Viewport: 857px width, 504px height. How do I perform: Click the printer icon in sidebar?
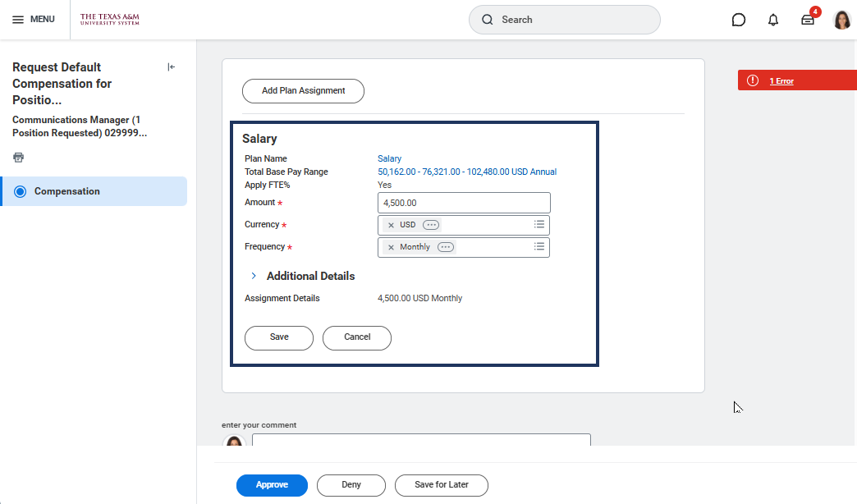[18, 157]
